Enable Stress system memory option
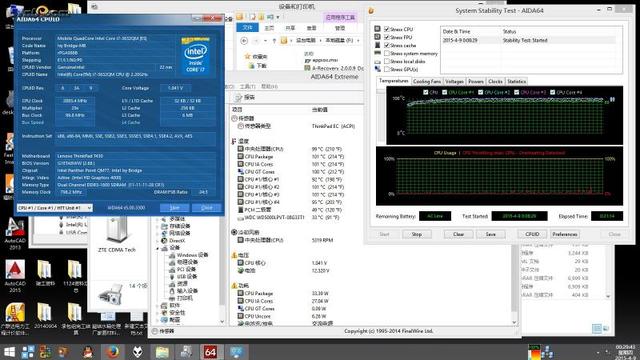 click(387, 53)
